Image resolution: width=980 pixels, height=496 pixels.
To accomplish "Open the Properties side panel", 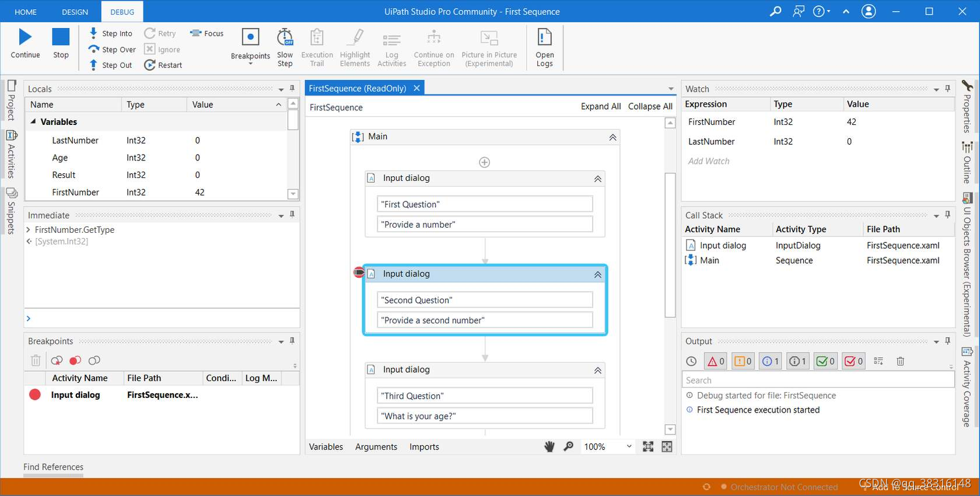I will 967,107.
